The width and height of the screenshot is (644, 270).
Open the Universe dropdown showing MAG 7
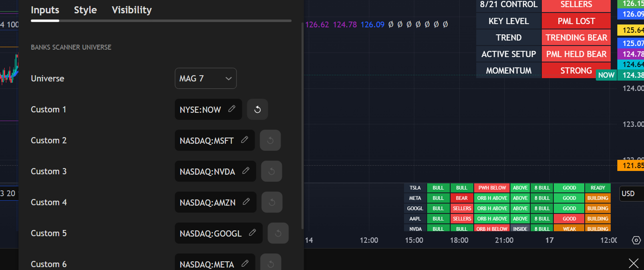coord(206,78)
